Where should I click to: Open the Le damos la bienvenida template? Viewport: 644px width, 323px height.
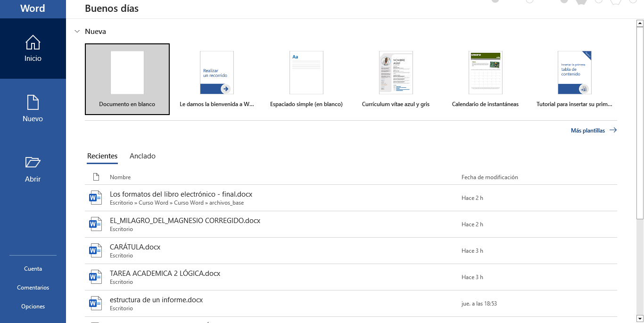pyautogui.click(x=217, y=79)
